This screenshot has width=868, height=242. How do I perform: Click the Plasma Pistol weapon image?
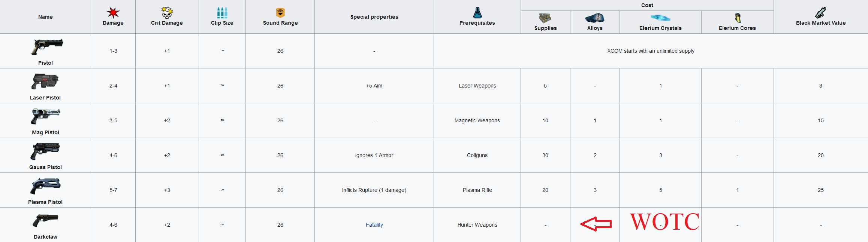coord(45,186)
